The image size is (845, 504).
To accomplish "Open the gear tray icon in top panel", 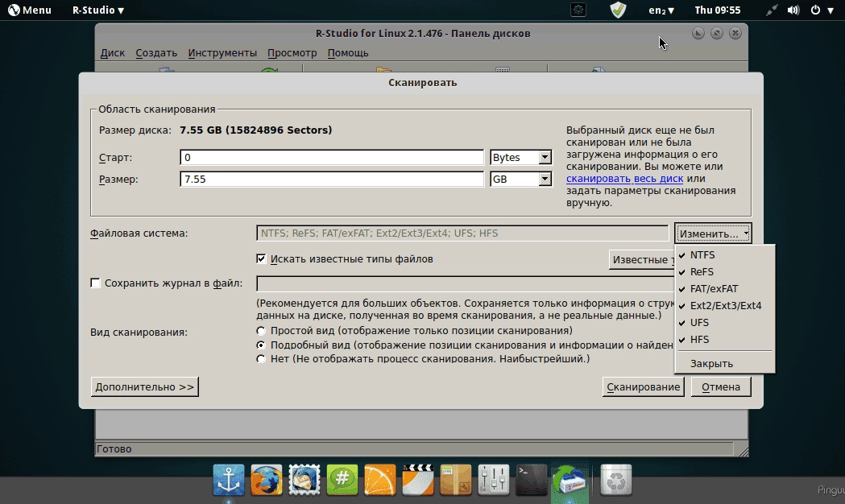I will [x=578, y=10].
